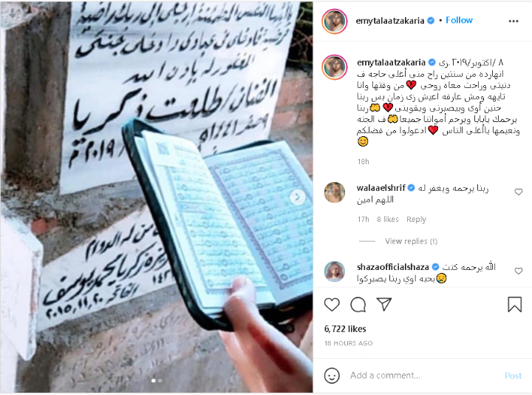532x395 pixels.
Task: Save post with bookmark icon
Action: [x=514, y=304]
